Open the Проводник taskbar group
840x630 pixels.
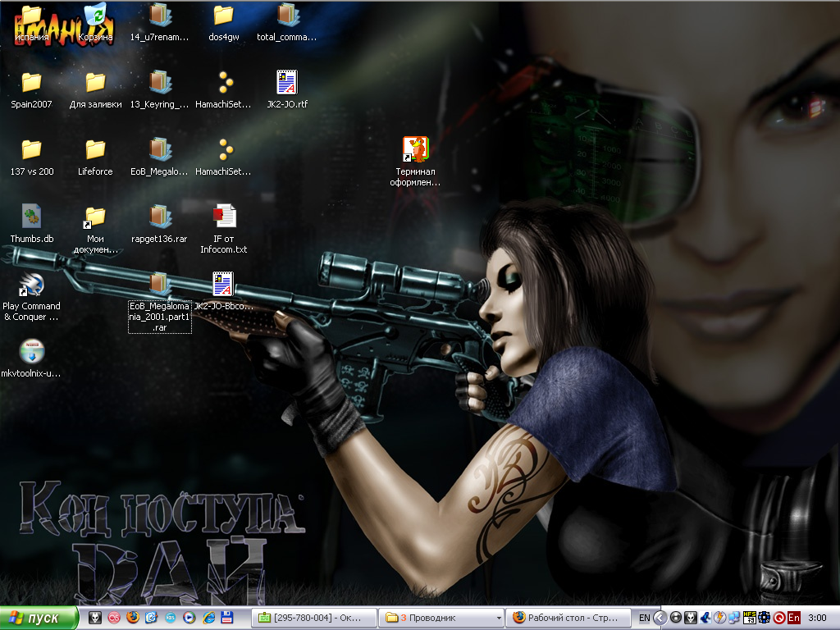tap(441, 618)
